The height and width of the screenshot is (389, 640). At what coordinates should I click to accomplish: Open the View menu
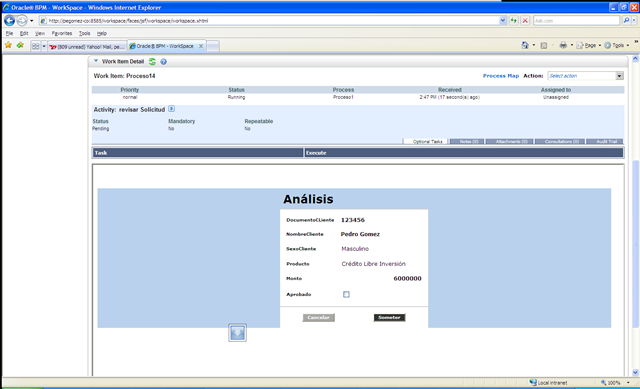coord(40,33)
